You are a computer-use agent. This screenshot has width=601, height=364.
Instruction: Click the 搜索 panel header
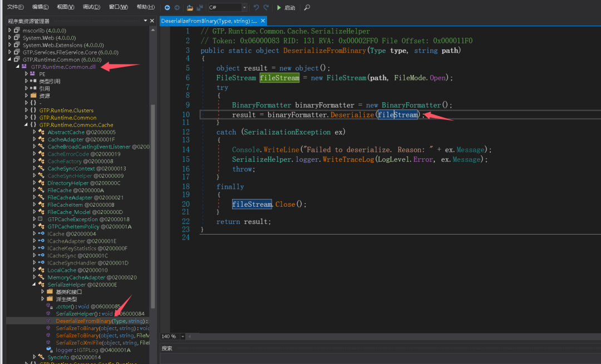[x=167, y=348]
